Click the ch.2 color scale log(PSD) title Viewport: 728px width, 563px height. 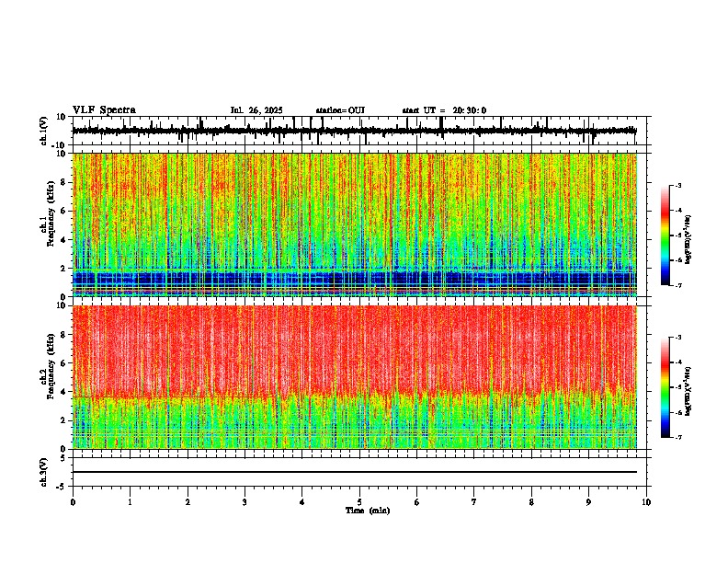pyautogui.click(x=688, y=391)
